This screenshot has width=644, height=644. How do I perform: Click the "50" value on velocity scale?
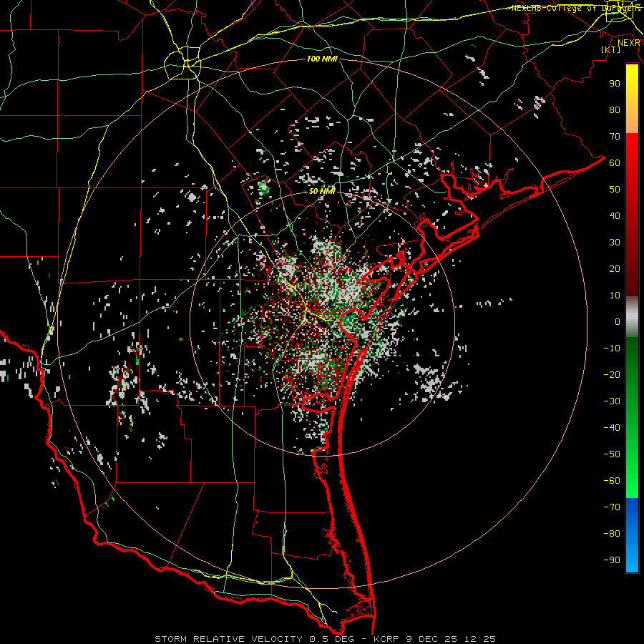point(615,190)
